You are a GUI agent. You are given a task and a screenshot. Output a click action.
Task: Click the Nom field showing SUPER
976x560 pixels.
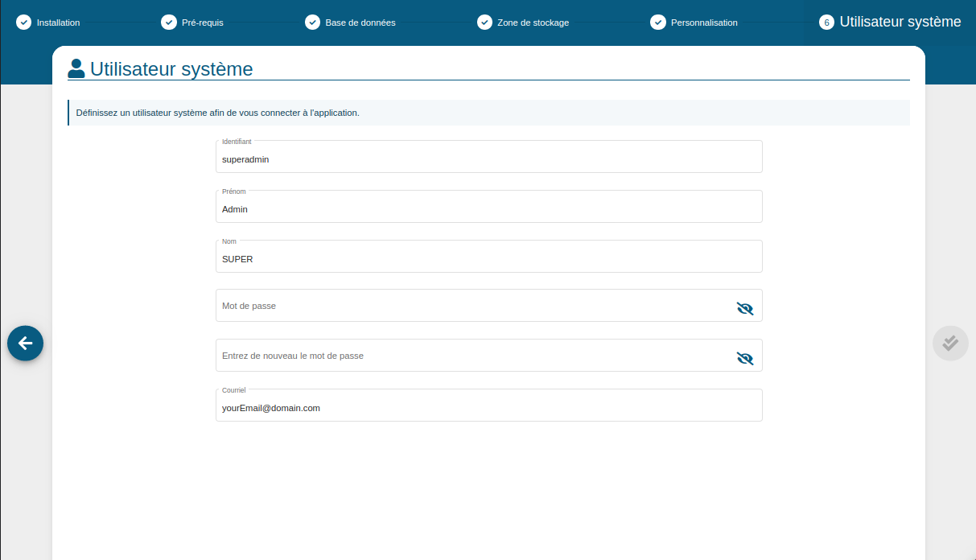(x=488, y=256)
